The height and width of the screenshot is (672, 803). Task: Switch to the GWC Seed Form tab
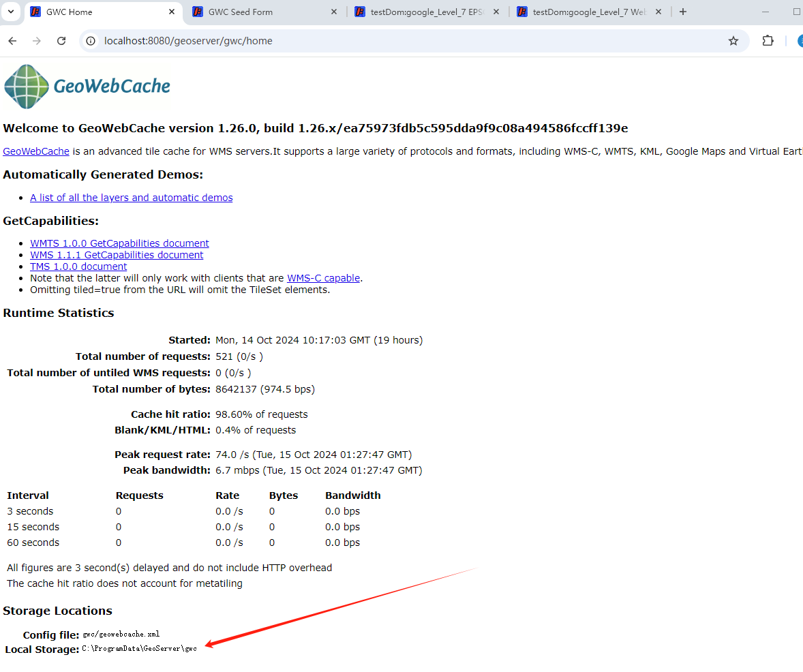click(x=264, y=12)
